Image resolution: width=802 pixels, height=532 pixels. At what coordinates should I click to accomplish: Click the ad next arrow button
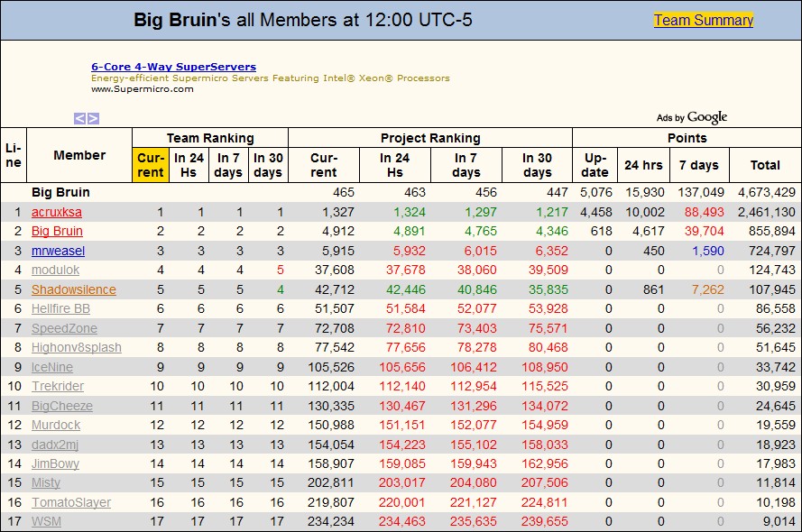pyautogui.click(x=93, y=118)
